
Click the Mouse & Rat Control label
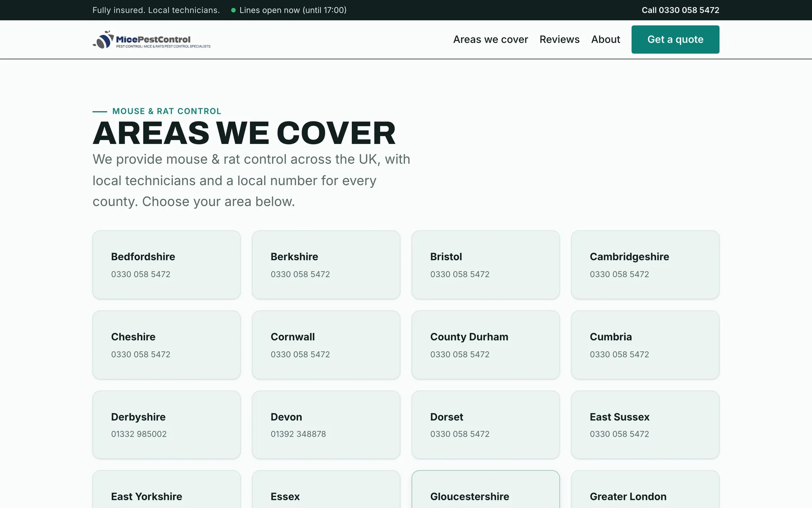[166, 111]
